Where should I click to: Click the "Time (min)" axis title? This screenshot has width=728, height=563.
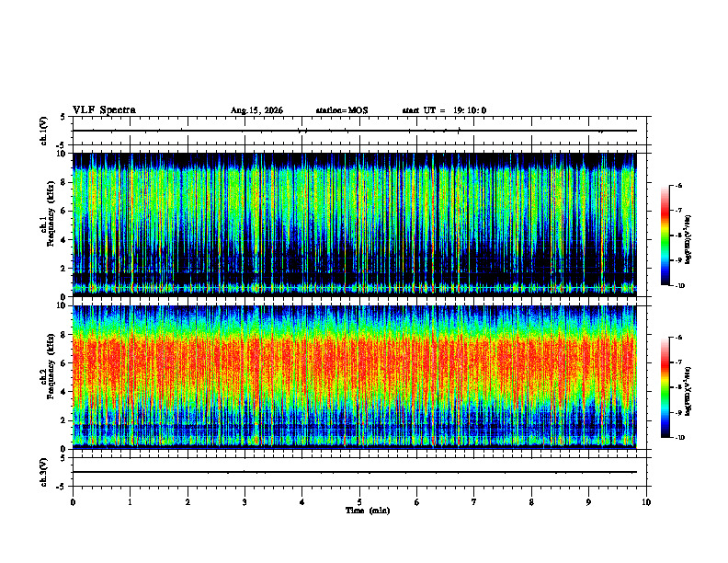368,511
